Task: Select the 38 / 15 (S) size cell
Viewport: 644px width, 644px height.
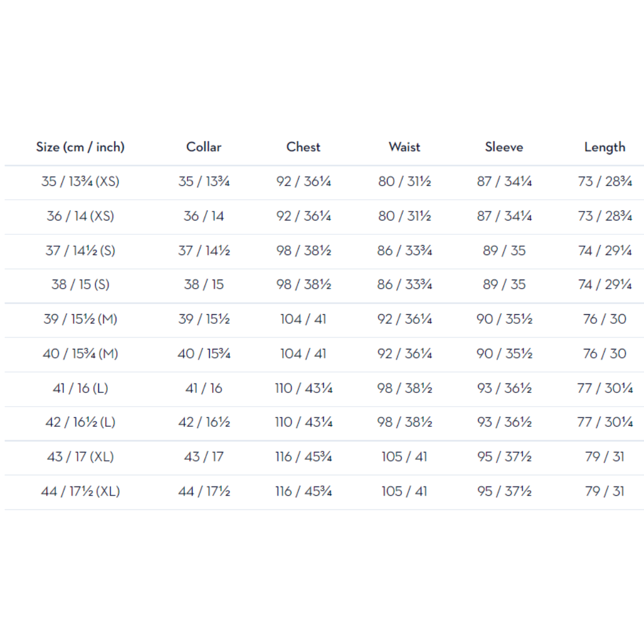Action: 80,284
